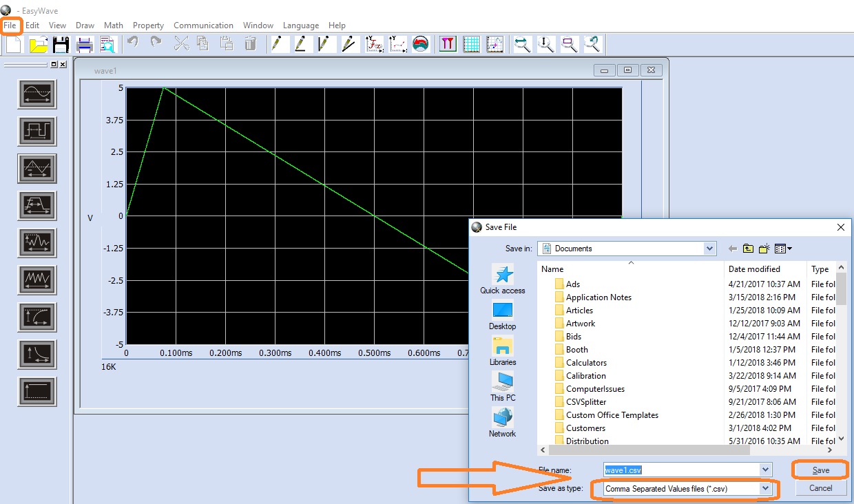This screenshot has height=504, width=854.
Task: Click the Save button
Action: [x=820, y=470]
